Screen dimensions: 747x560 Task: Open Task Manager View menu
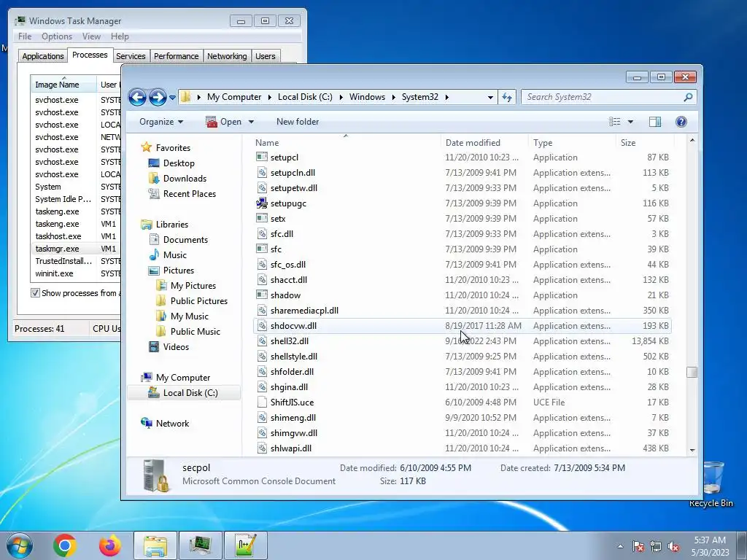pos(91,36)
